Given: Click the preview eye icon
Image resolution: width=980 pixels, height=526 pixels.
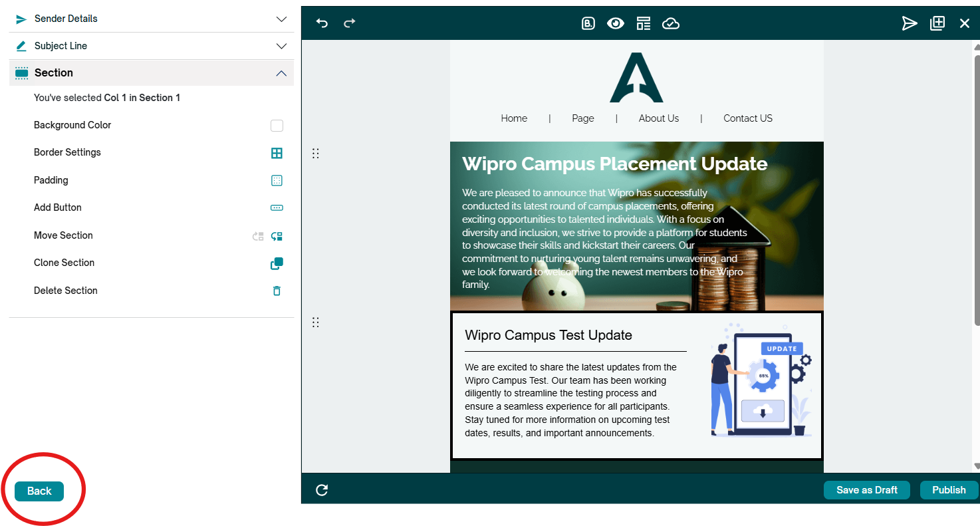Looking at the screenshot, I should tap(616, 24).
